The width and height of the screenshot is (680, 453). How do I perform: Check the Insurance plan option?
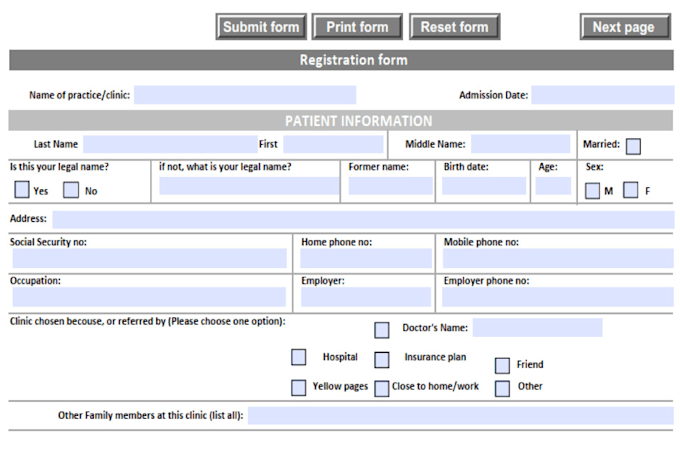tap(382, 360)
